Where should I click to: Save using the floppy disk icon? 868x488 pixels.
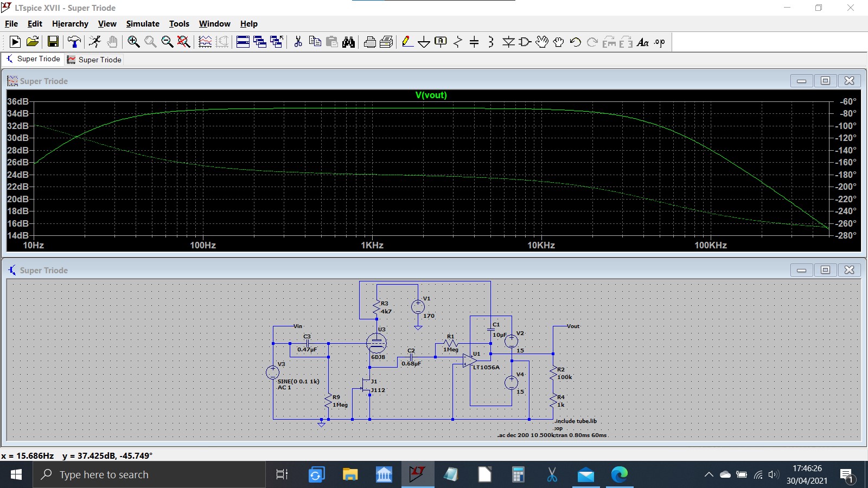pyautogui.click(x=53, y=42)
